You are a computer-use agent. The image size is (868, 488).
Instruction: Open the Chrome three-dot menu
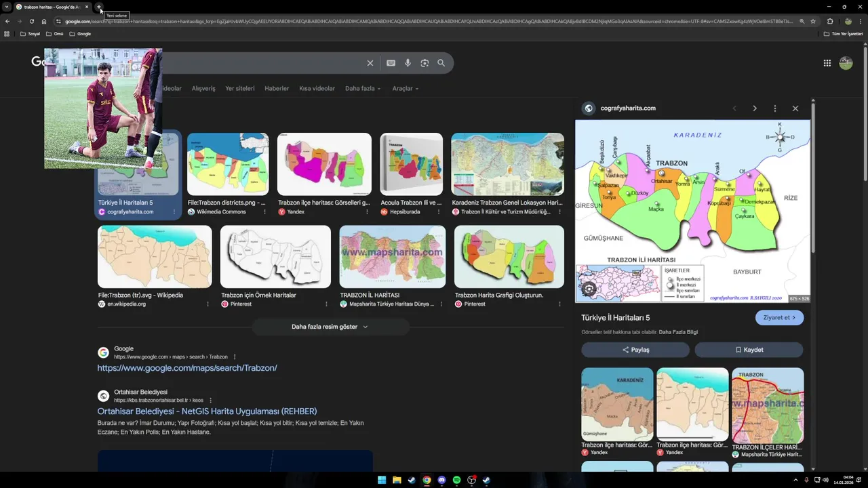[x=861, y=21]
